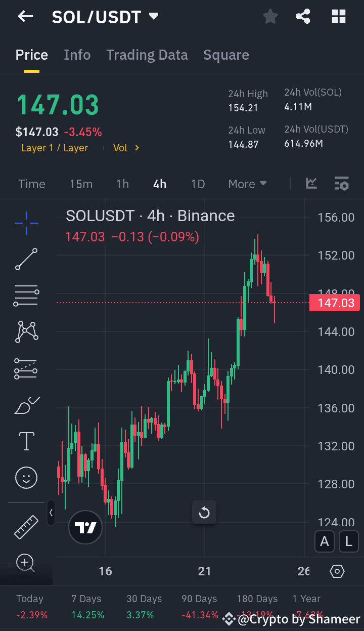Open the More timeframe dropdown
364x631 pixels.
click(x=247, y=184)
